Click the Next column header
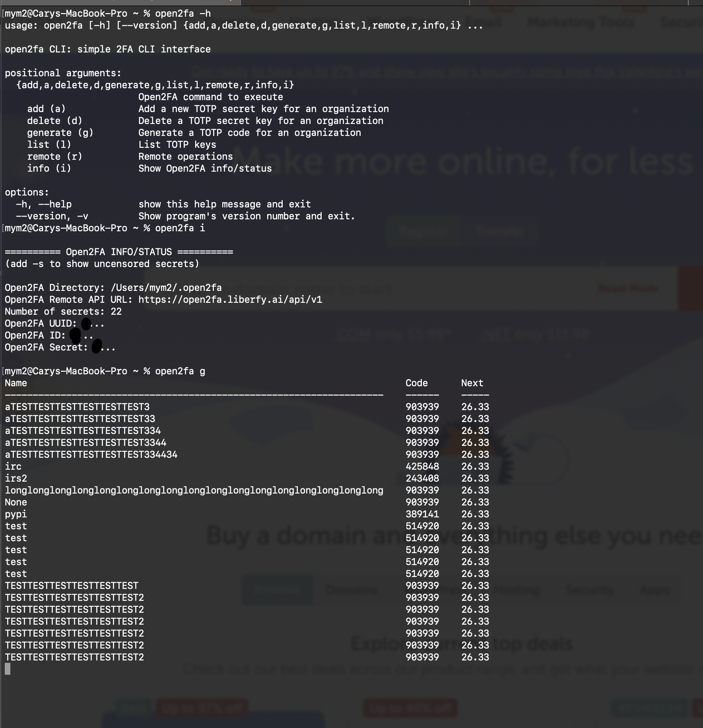Screen dimensions: 703x728 (472, 383)
